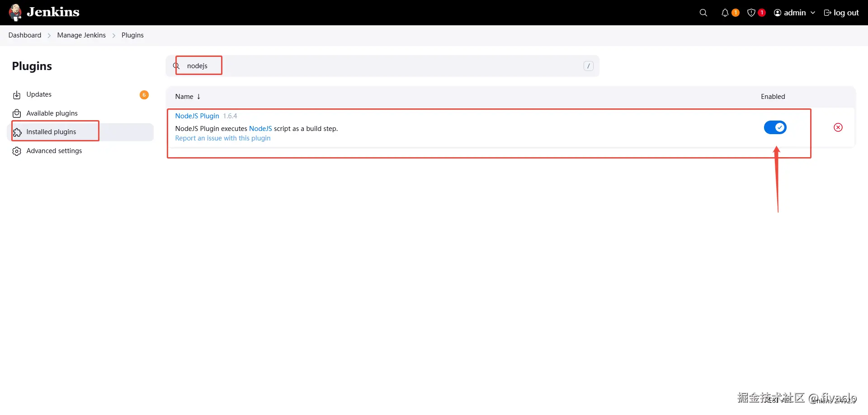
Task: Open the security shield warnings icon
Action: coord(751,13)
